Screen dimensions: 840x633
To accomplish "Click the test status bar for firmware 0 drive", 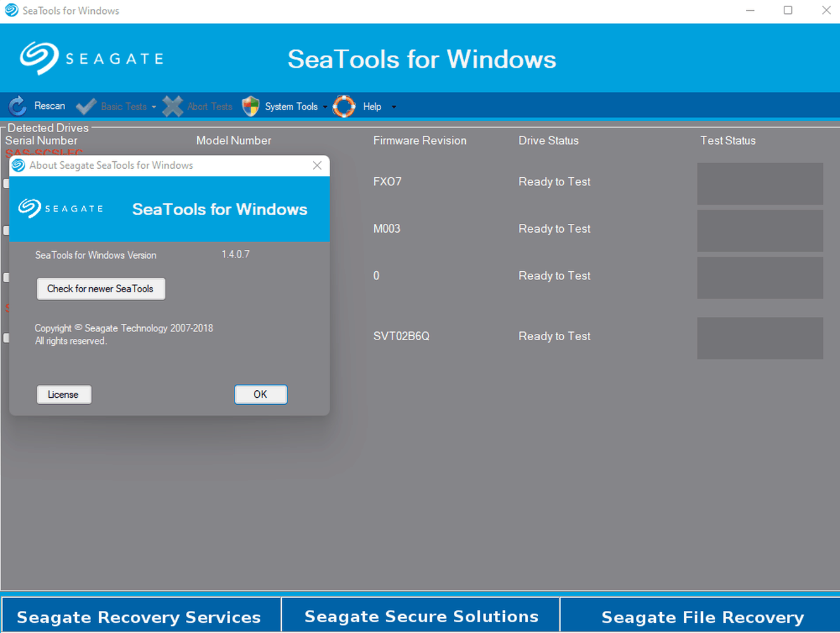I will click(x=760, y=277).
